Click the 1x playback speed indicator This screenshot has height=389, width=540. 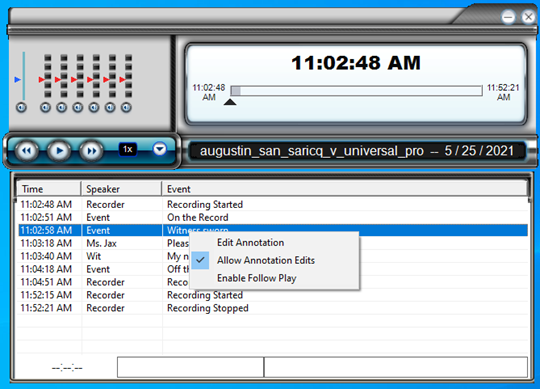pyautogui.click(x=128, y=149)
